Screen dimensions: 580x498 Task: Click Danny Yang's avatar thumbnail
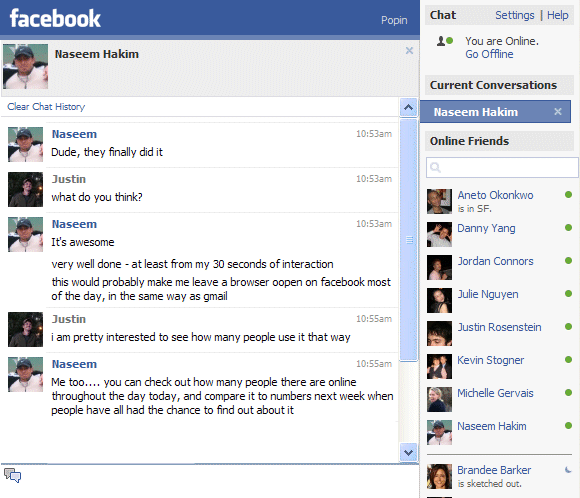[439, 235]
